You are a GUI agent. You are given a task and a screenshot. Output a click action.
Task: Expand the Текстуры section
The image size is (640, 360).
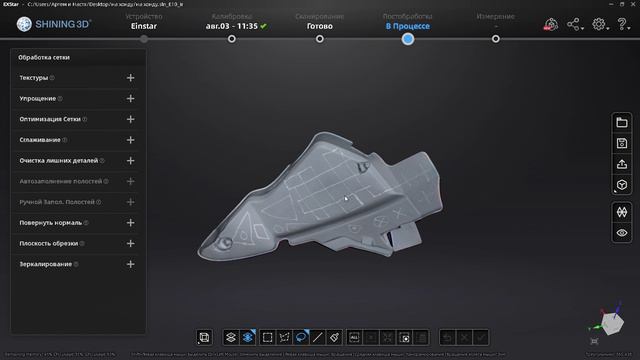[130, 78]
